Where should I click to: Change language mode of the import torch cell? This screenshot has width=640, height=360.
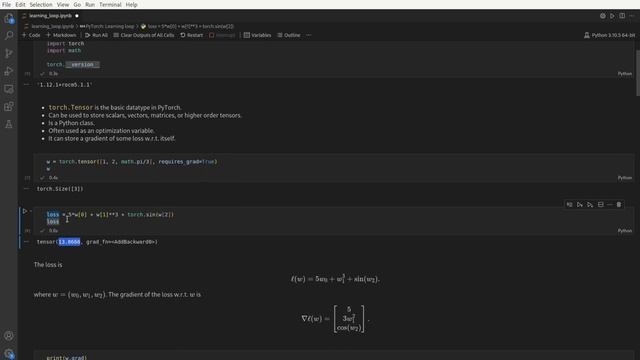click(x=624, y=73)
